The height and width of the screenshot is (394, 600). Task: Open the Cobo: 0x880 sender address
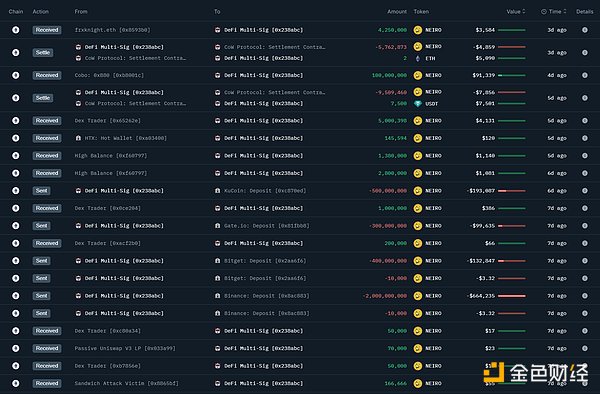click(109, 75)
